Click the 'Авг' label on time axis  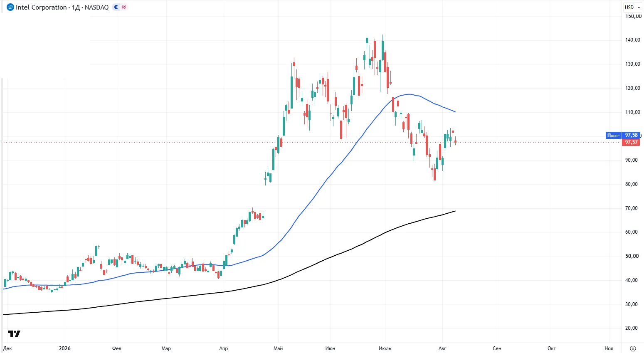(x=442, y=348)
